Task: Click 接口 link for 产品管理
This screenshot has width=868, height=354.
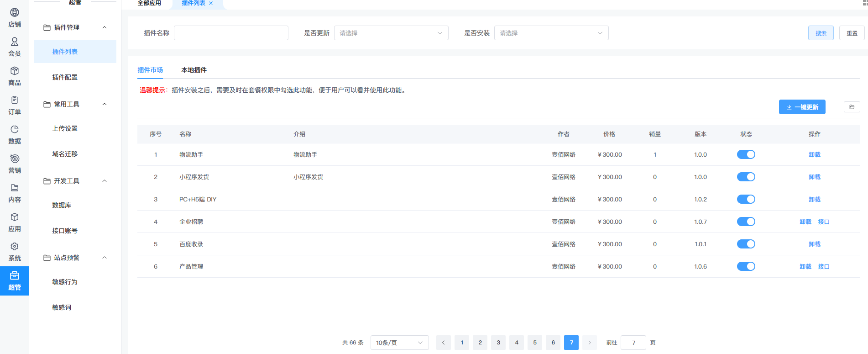Action: tap(824, 266)
